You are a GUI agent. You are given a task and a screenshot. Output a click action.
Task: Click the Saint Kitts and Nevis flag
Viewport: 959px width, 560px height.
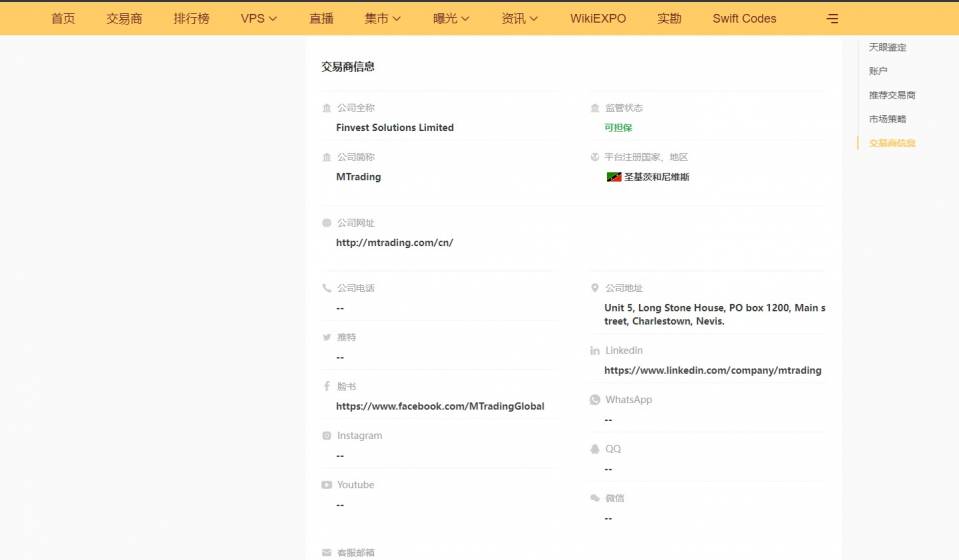pyautogui.click(x=613, y=177)
